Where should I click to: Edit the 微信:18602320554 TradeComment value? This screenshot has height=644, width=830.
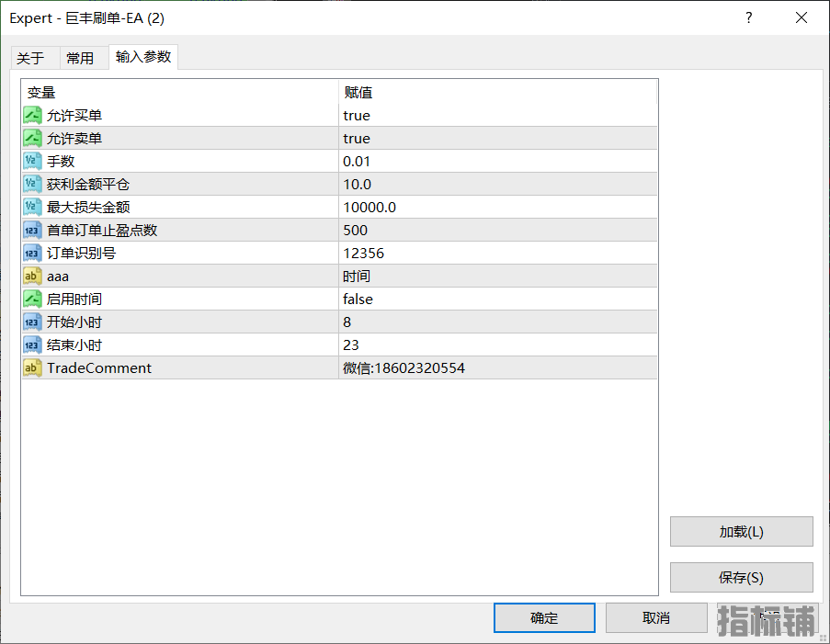pyautogui.click(x=498, y=367)
